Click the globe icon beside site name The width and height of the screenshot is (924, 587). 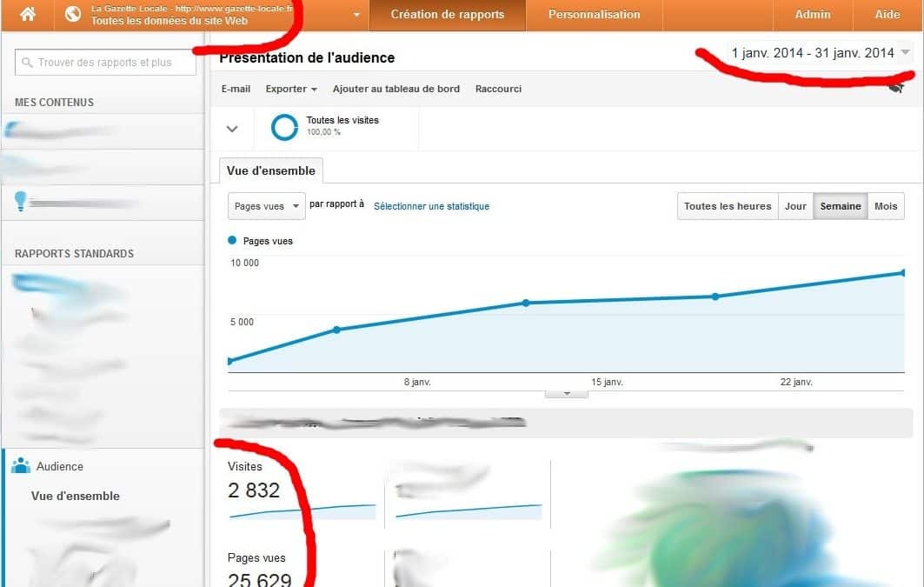click(73, 14)
